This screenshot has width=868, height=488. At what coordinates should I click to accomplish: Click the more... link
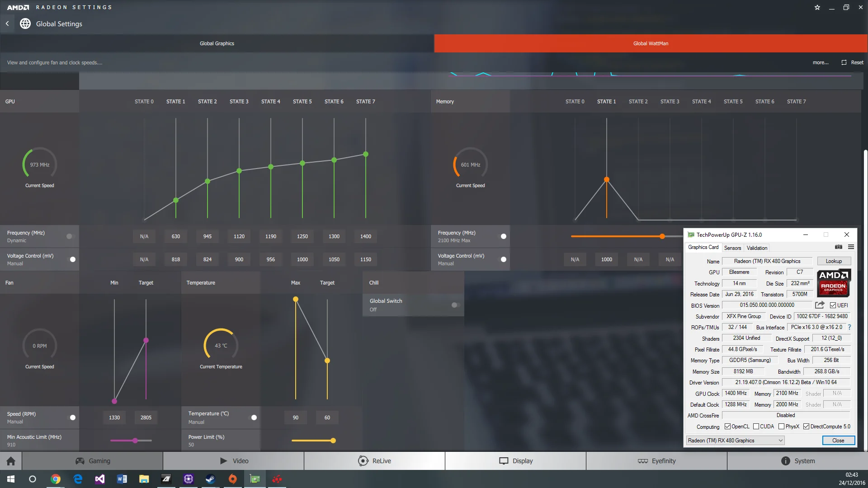click(x=821, y=62)
